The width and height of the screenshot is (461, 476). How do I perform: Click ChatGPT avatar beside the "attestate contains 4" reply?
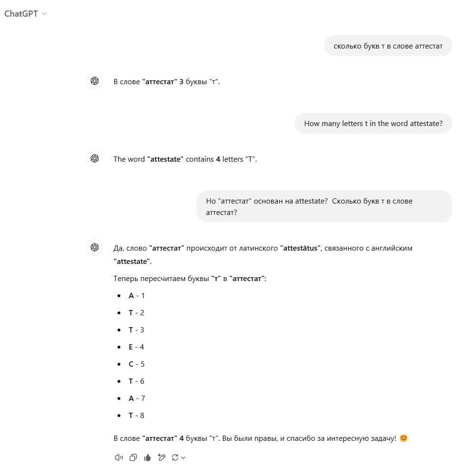click(95, 159)
